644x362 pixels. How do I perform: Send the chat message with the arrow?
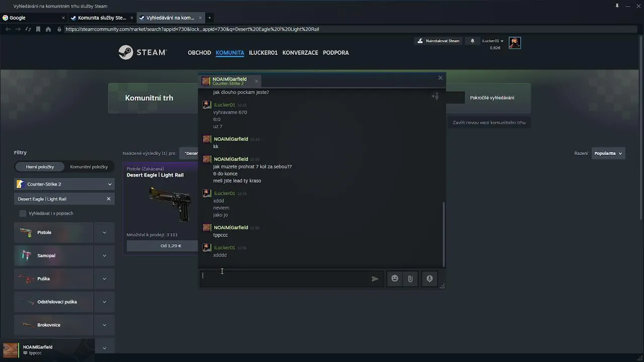(x=375, y=279)
